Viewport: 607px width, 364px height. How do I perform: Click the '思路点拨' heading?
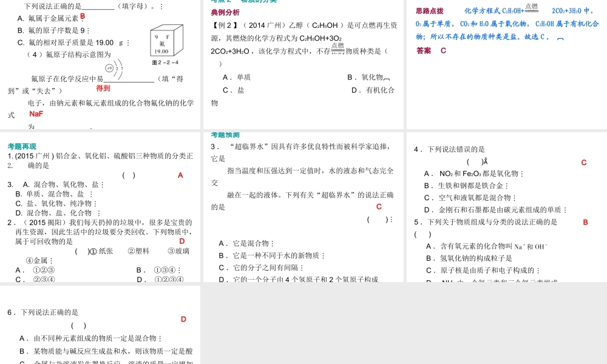430,11
